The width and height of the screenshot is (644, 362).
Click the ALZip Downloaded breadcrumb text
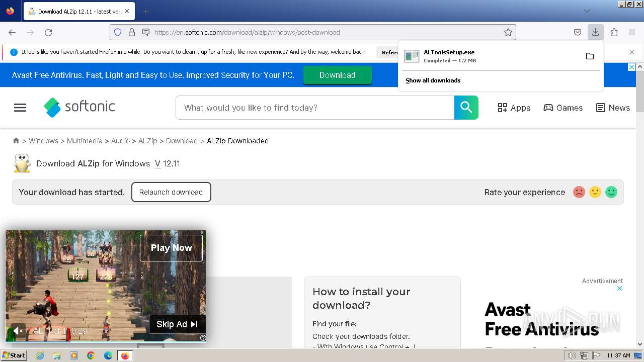pyautogui.click(x=237, y=141)
